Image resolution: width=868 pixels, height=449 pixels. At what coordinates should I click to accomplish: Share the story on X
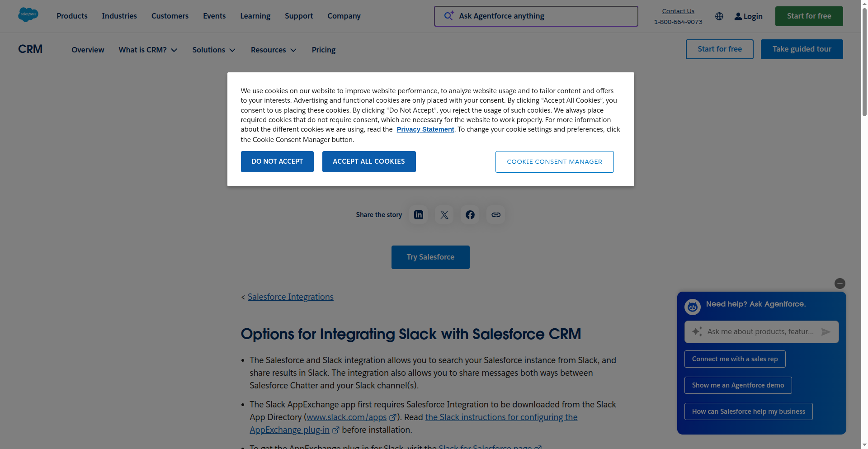tap(443, 215)
